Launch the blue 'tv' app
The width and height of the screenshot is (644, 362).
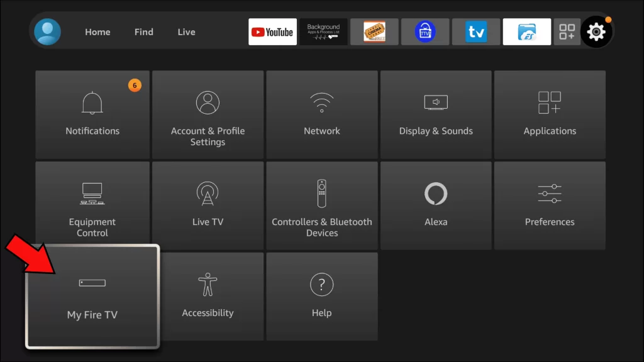coord(476,31)
